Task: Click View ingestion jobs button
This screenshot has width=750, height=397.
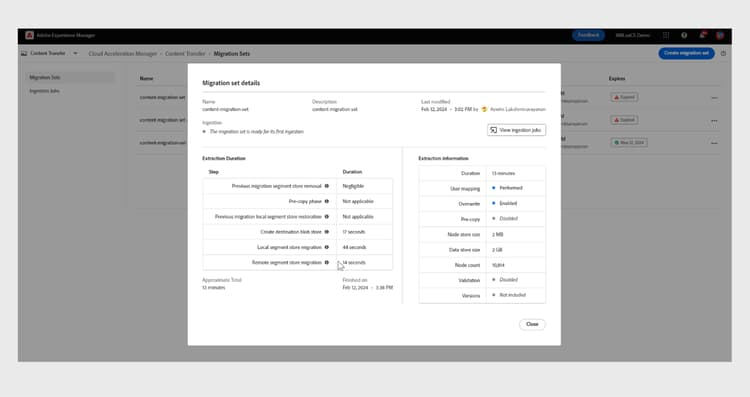Action: pos(516,130)
